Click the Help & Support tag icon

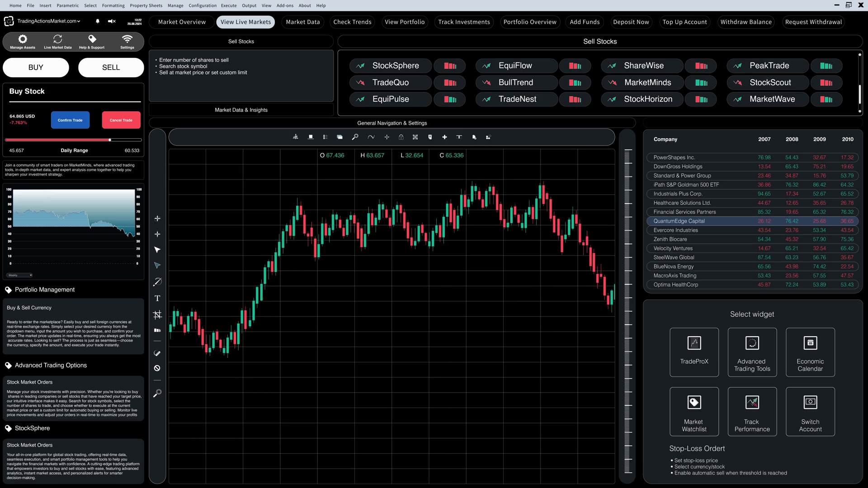[92, 39]
